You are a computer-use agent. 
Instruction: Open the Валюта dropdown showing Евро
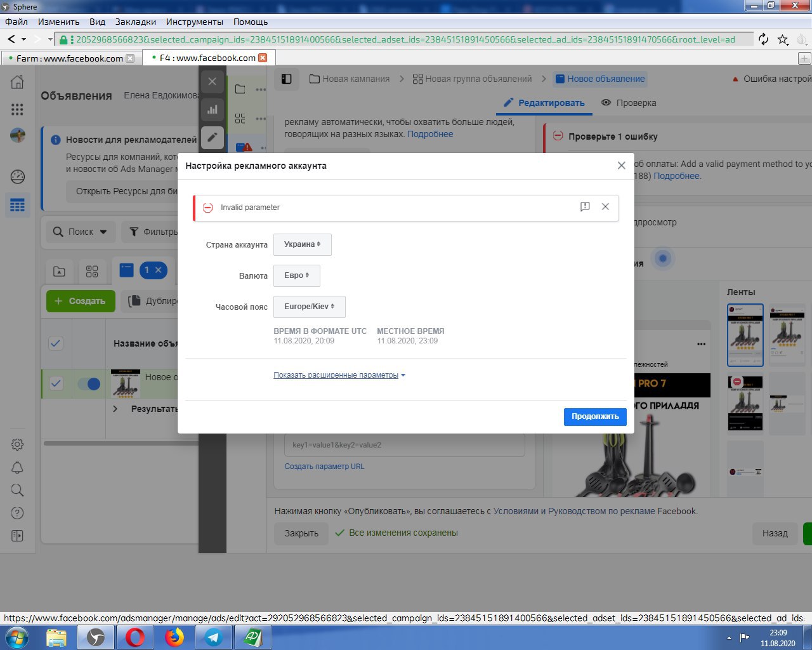(x=297, y=275)
